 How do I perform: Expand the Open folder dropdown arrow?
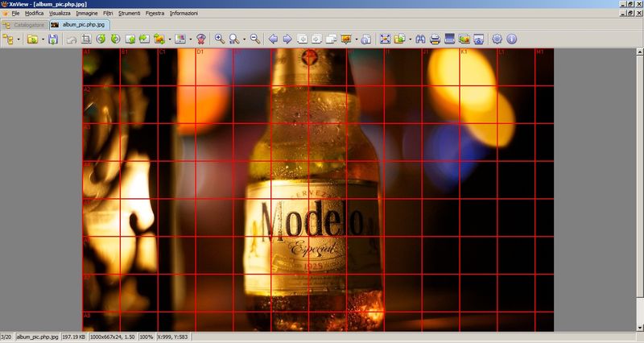43,39
